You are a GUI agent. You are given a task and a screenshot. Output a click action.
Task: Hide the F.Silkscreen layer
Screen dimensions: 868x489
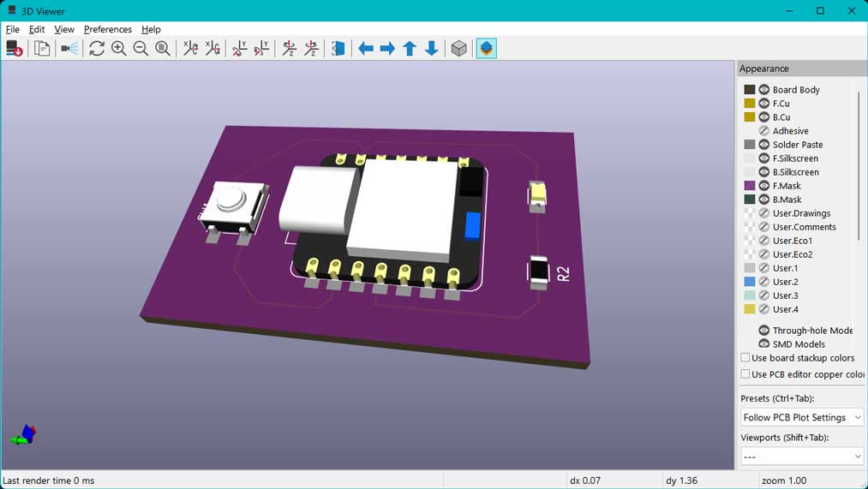(x=764, y=158)
